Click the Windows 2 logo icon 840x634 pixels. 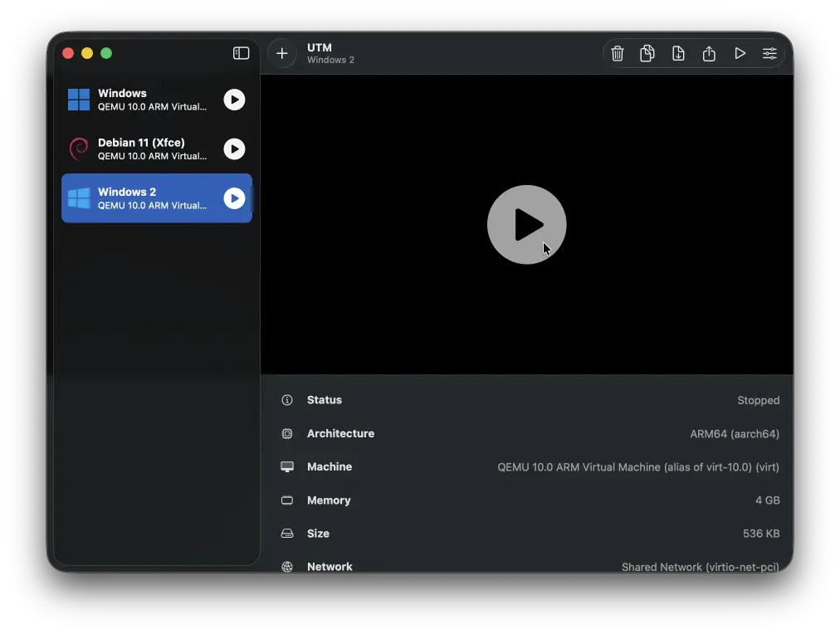click(x=79, y=198)
